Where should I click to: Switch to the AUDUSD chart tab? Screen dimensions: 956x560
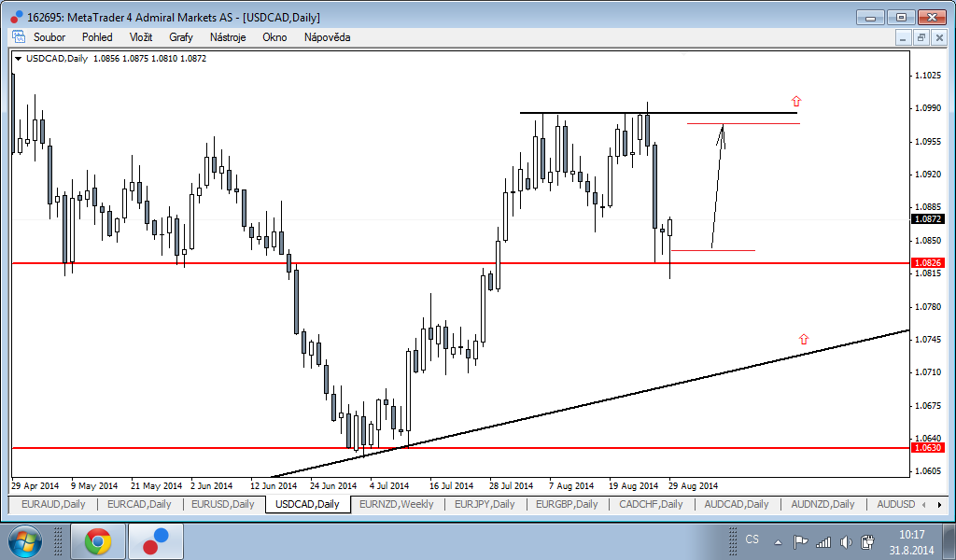tap(895, 504)
